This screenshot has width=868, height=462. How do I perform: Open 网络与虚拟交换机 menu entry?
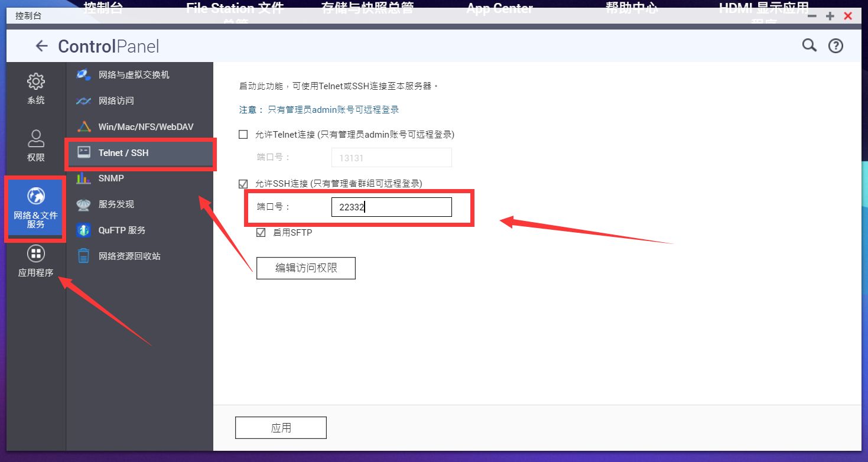coord(139,75)
